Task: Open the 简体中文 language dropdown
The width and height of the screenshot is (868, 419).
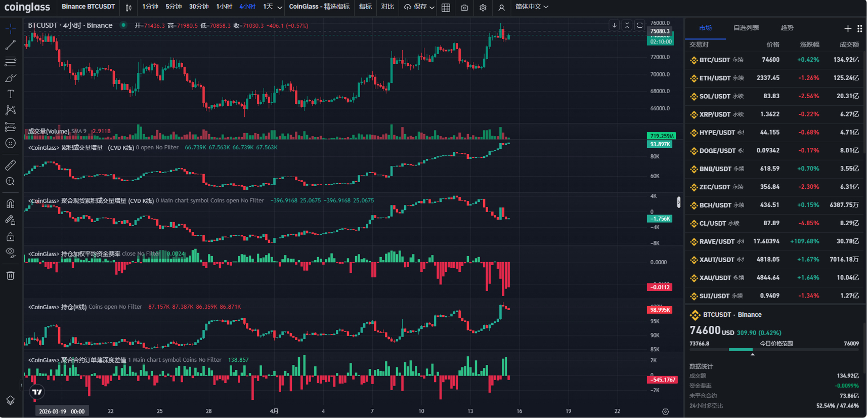Action: (532, 7)
